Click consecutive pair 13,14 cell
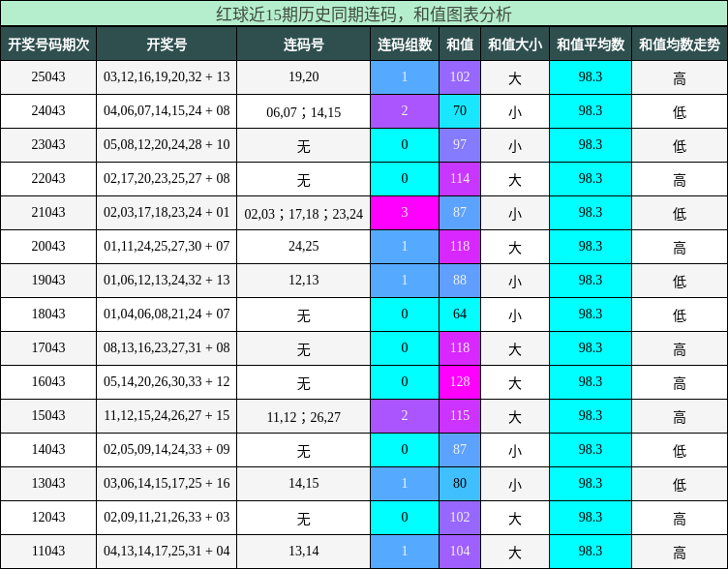The height and width of the screenshot is (569, 728). (304, 551)
